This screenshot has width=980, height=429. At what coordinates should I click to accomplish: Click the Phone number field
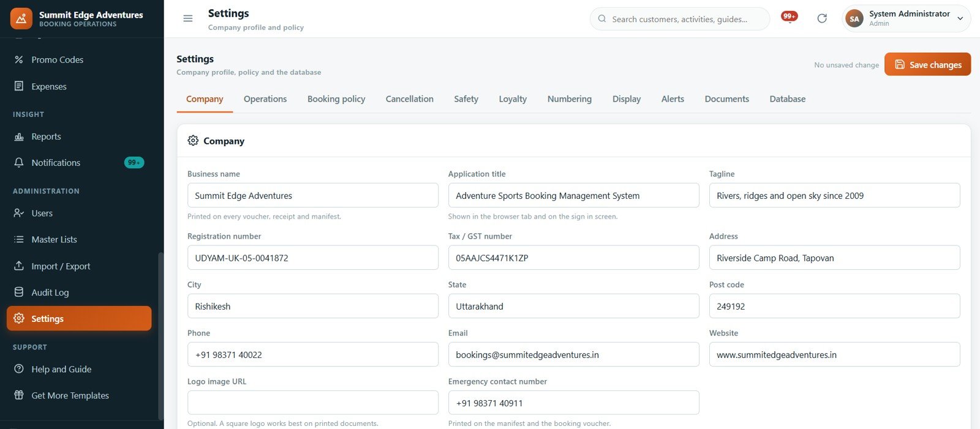pos(313,354)
